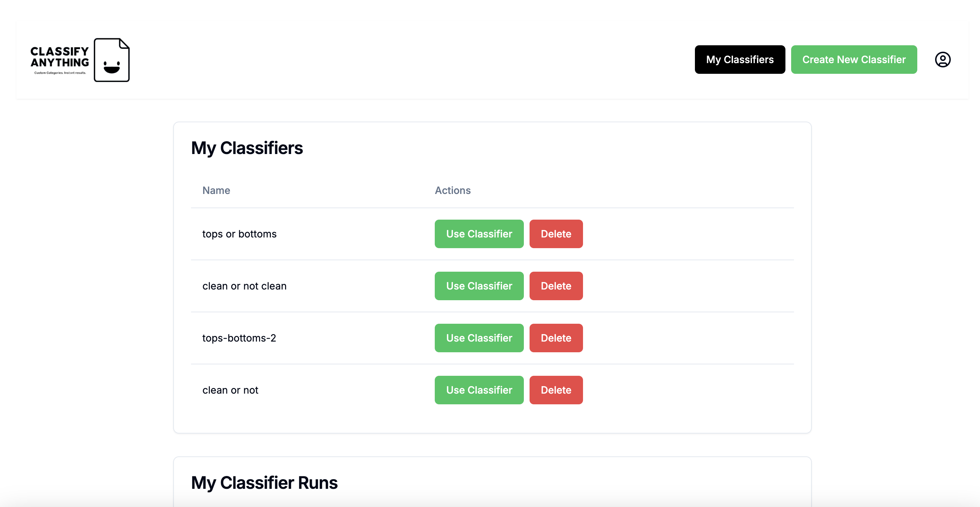Use the tops or bottoms classifier
This screenshot has height=507, width=980.
tap(479, 234)
